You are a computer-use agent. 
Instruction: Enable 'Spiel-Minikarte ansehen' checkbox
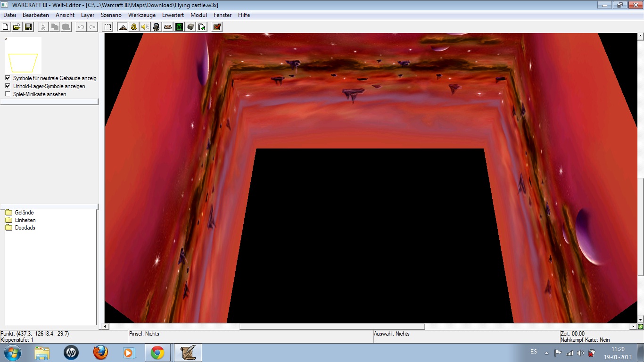pos(8,94)
